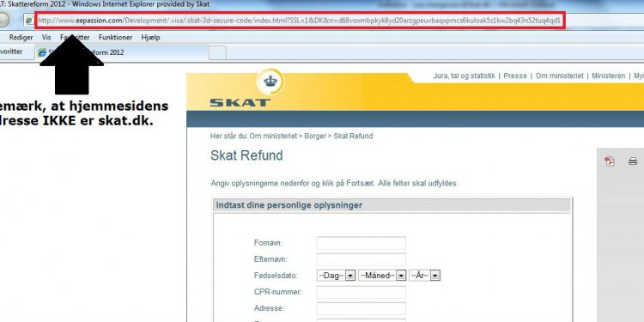The width and height of the screenshot is (644, 322).
Task: Open the Jura, tal og statistik link
Action: pos(464,76)
